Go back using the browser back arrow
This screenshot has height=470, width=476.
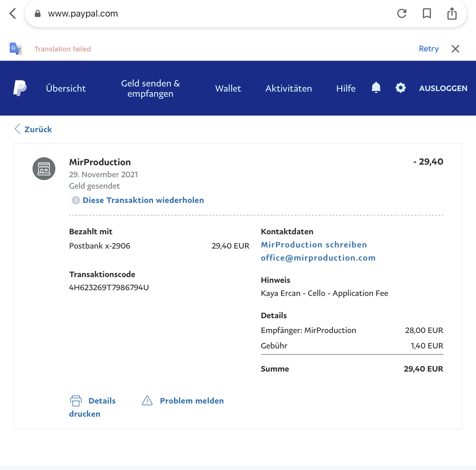[x=13, y=13]
